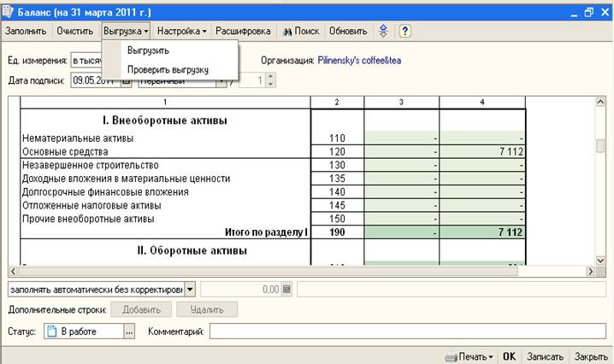Image resolution: width=614 pixels, height=364 pixels.
Task: Click the vertical scrollbar up arrow
Action: [600, 103]
